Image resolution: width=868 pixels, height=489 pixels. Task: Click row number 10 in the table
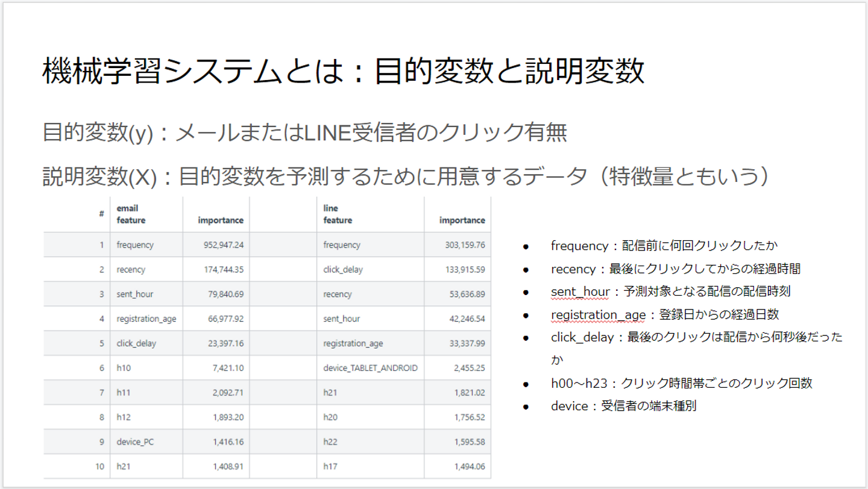100,466
